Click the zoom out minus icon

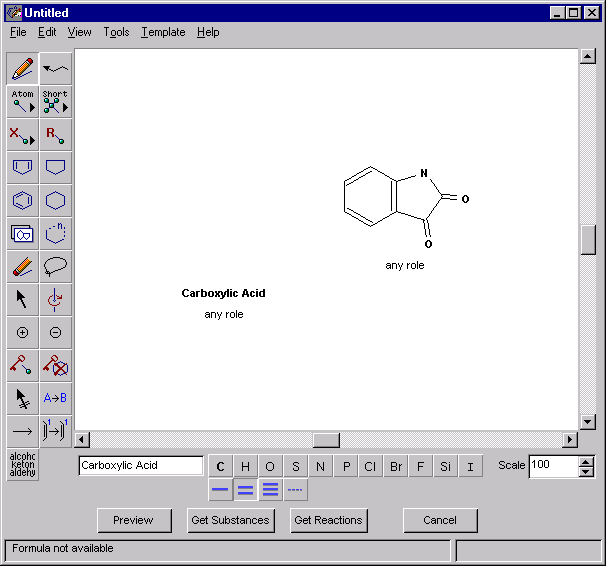(x=56, y=333)
